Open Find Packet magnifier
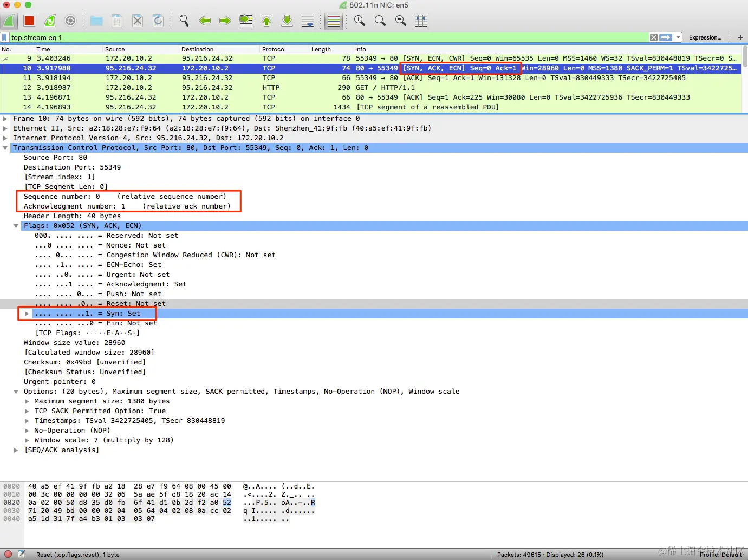 (184, 21)
